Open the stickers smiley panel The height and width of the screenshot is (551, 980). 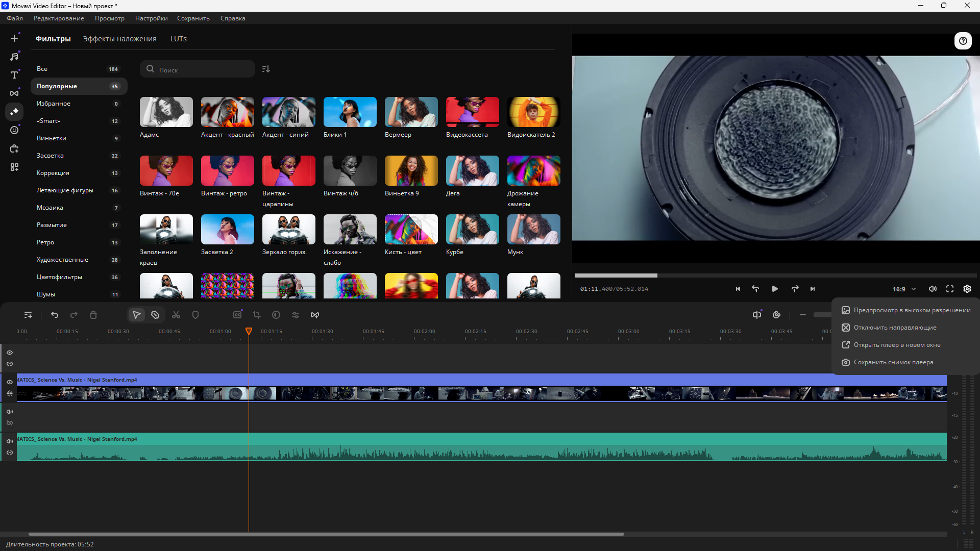(14, 130)
